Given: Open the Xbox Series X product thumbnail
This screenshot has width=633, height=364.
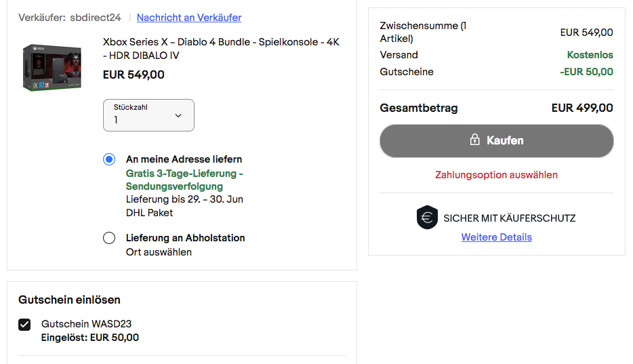Looking at the screenshot, I should (52, 67).
